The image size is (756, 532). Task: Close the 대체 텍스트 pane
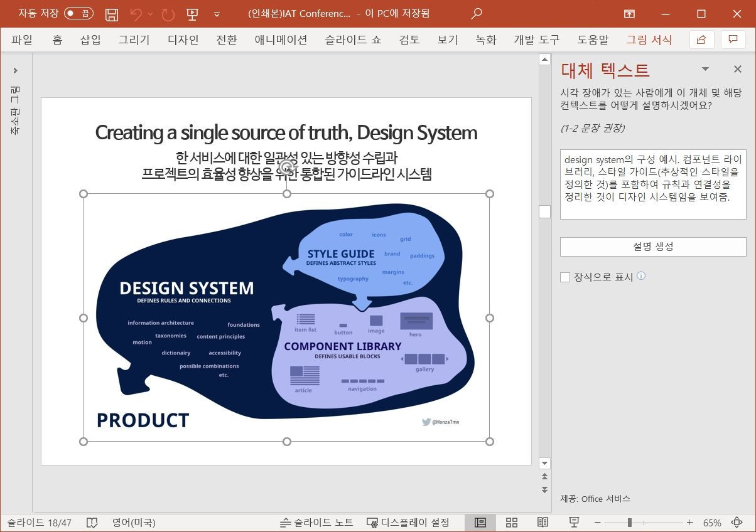738,69
